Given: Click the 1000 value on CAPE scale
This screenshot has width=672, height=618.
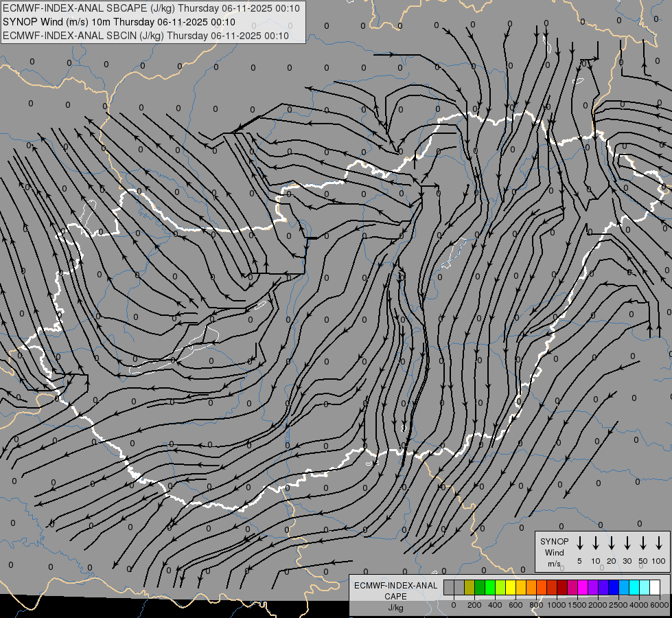Looking at the screenshot, I should pyautogui.click(x=557, y=605).
